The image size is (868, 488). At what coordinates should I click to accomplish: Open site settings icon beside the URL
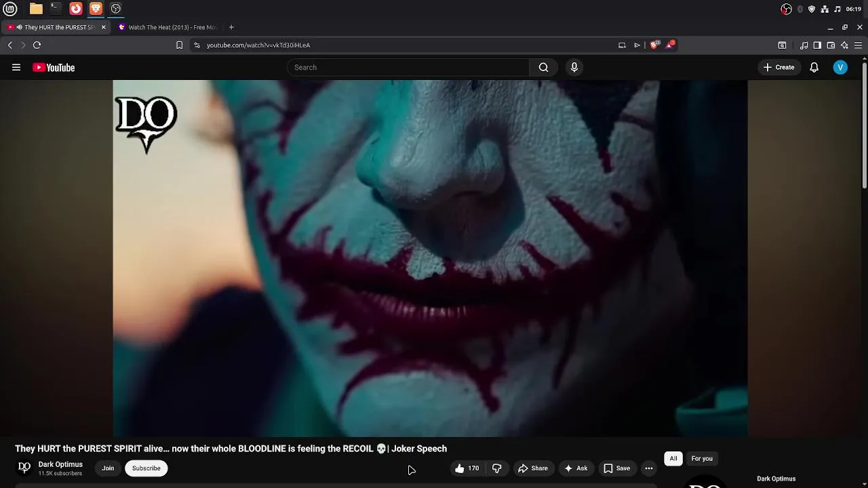197,45
